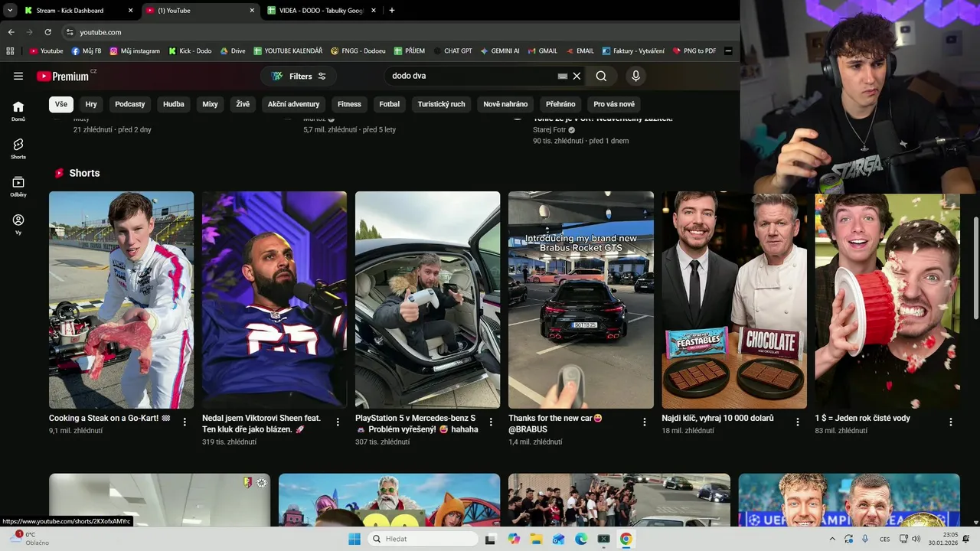Switch to VIDEA - DODO Tabulky Google tab
980x551 pixels.
(x=322, y=11)
